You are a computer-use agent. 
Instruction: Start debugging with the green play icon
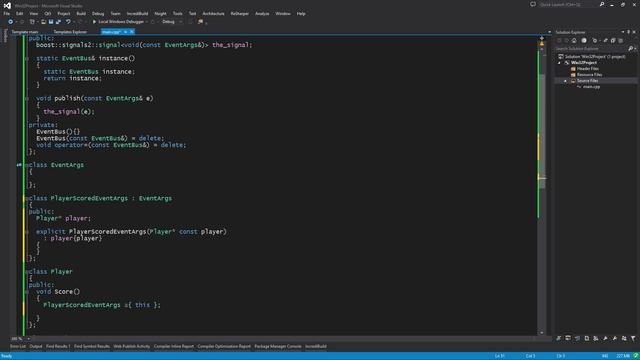click(94, 22)
